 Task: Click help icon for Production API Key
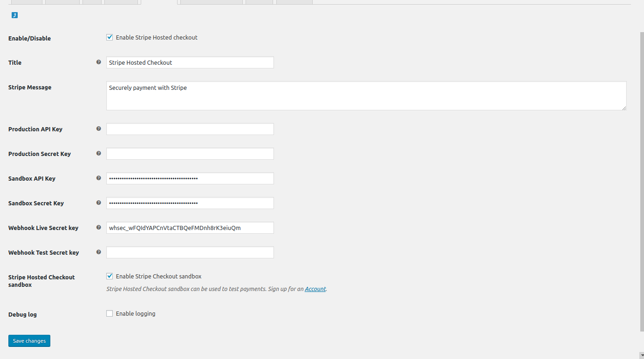click(x=98, y=129)
